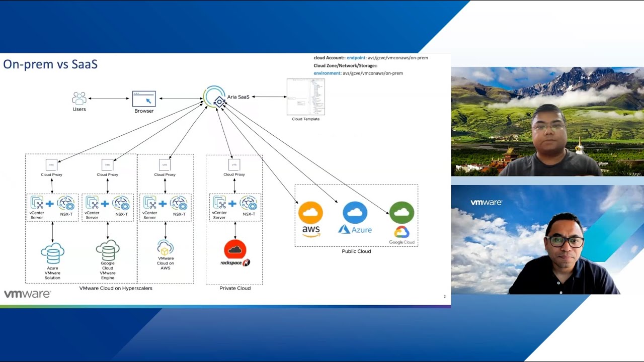The image size is (644, 362).
Task: Click vCenter Server icon above VMware Cloud on AWS
Action: [150, 203]
